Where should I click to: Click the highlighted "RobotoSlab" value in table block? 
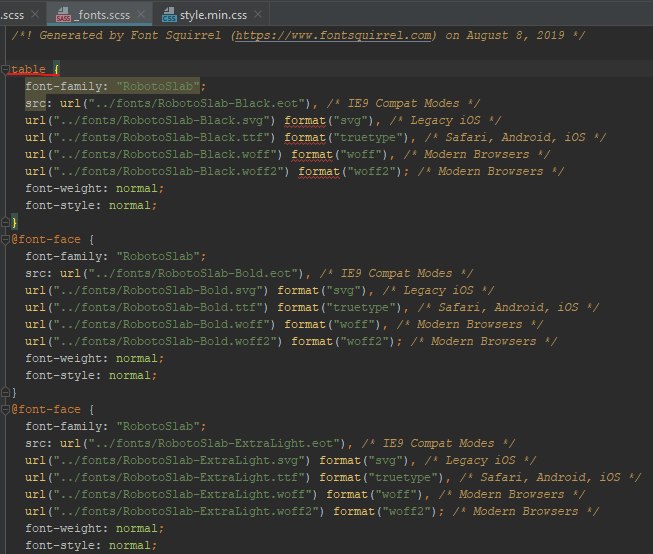(x=158, y=86)
